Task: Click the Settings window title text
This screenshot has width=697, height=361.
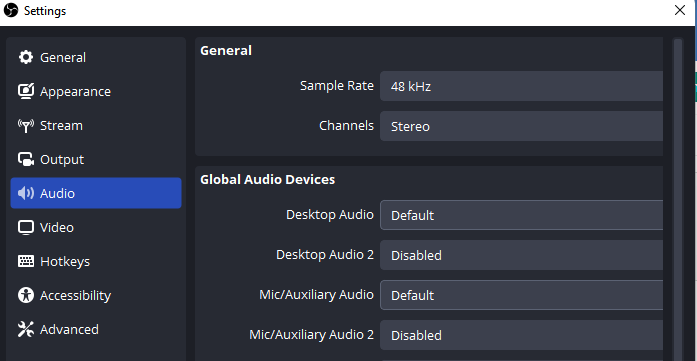Action: click(45, 11)
